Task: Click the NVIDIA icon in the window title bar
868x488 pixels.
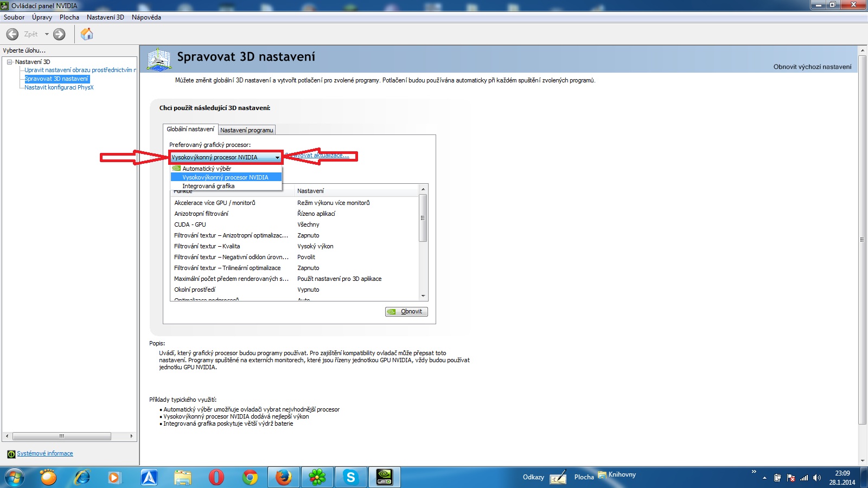Action: [x=5, y=5]
